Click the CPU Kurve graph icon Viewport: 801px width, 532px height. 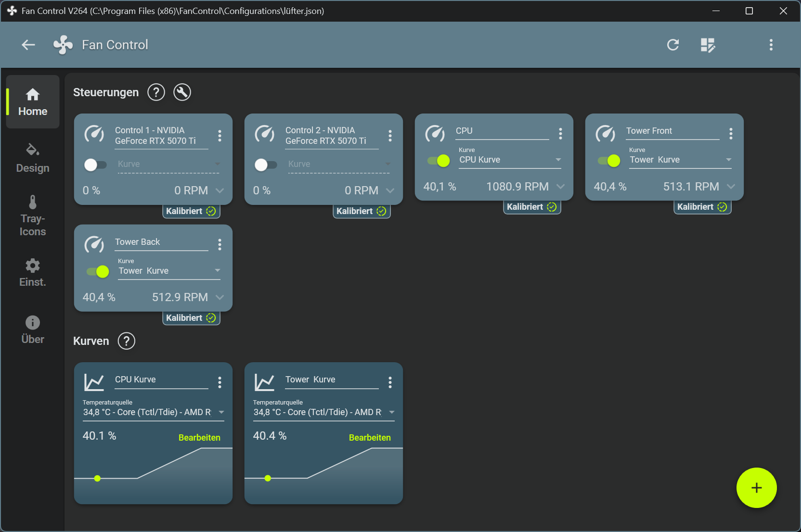94,382
